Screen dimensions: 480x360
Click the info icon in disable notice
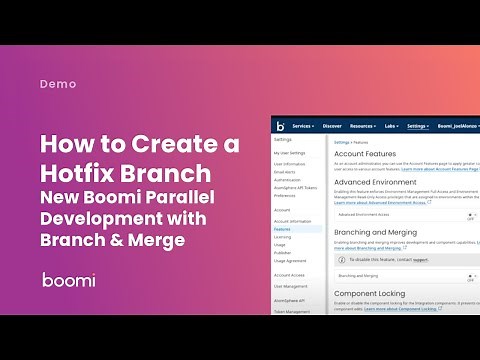pyautogui.click(x=342, y=260)
